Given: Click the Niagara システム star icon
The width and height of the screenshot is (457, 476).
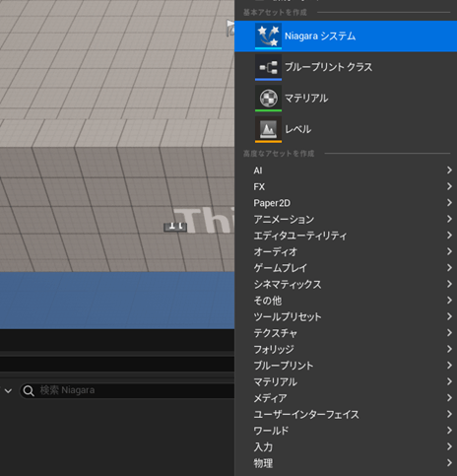Looking at the screenshot, I should (x=268, y=35).
